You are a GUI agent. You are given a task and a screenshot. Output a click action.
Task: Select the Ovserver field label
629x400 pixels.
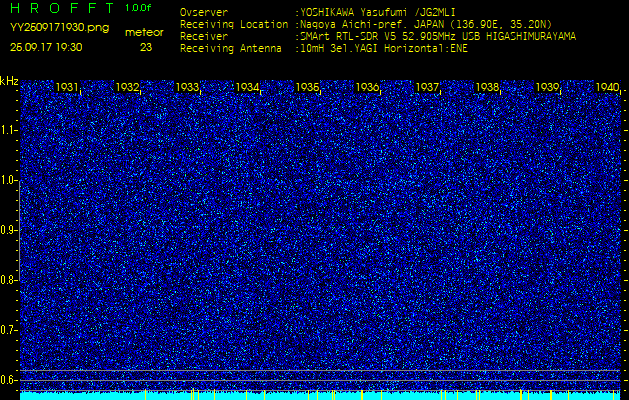204,12
